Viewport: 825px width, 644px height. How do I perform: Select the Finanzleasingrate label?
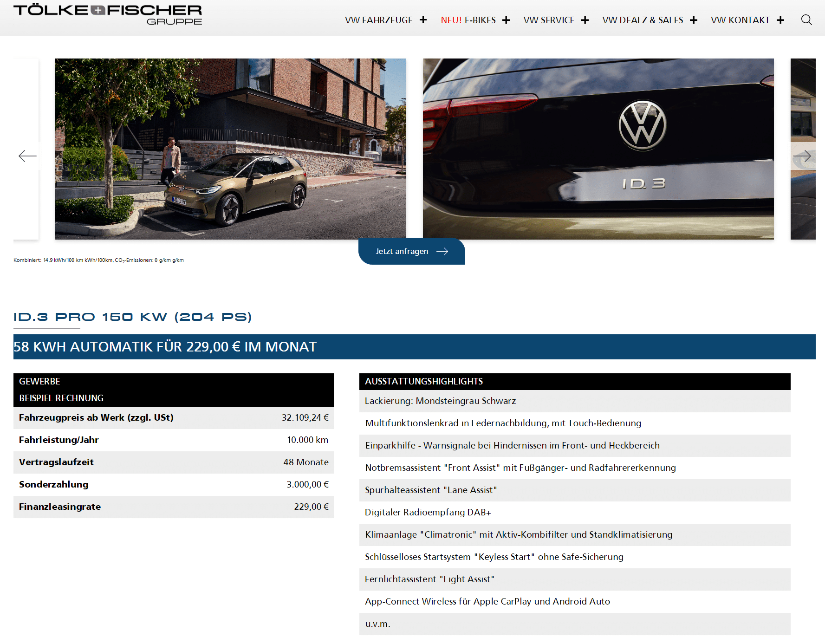60,507
